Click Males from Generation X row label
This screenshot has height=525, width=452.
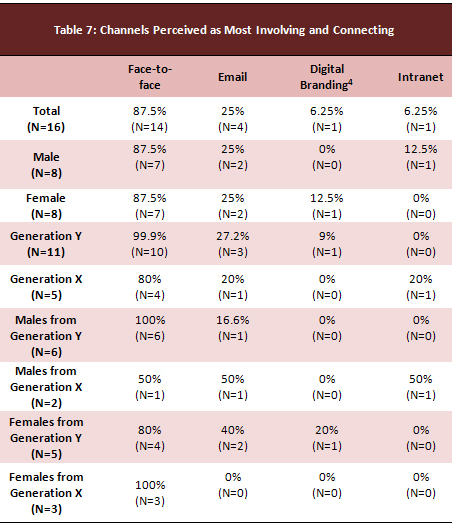point(46,387)
